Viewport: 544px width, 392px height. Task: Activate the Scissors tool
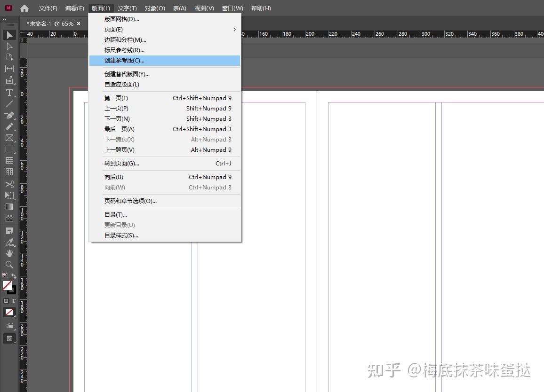coord(9,184)
